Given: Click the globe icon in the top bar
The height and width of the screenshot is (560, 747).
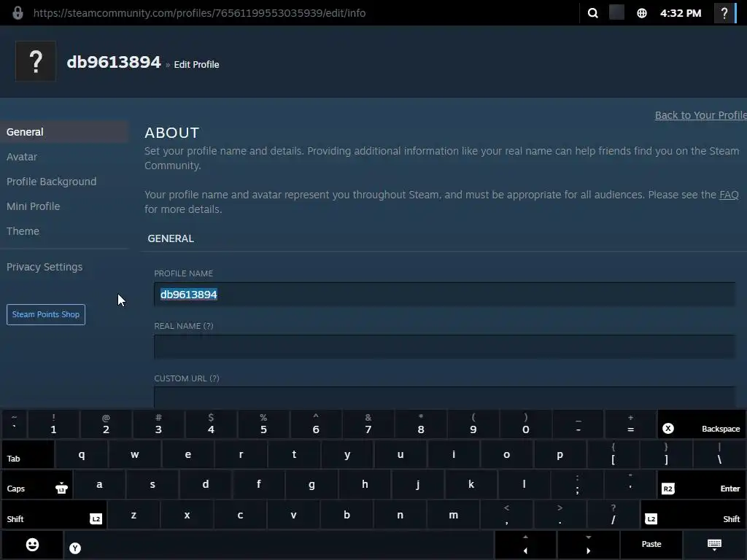Looking at the screenshot, I should (642, 13).
